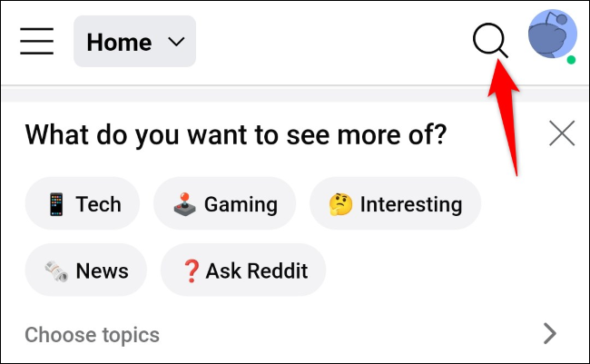Expand the arrow next to Choose topics

(550, 333)
